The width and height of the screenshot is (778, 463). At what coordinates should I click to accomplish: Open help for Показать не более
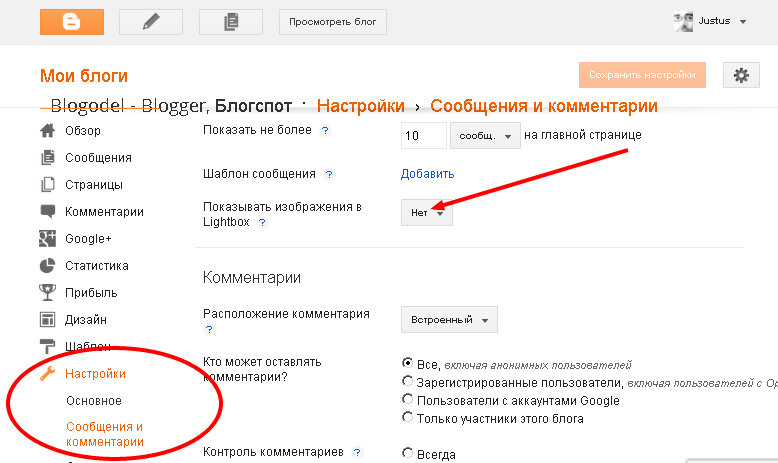click(325, 131)
